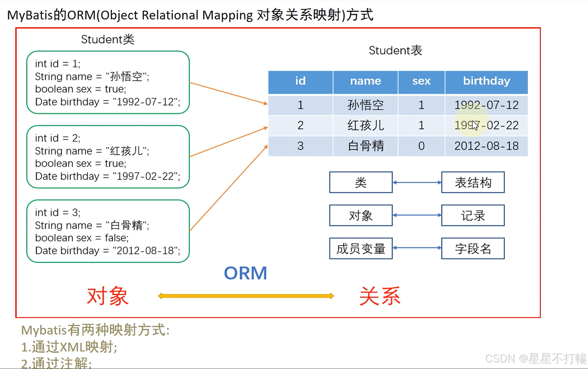Screen dimensions: 588x369
Task: Click table cell '1997-02-22'
Action: pyautogui.click(x=487, y=125)
